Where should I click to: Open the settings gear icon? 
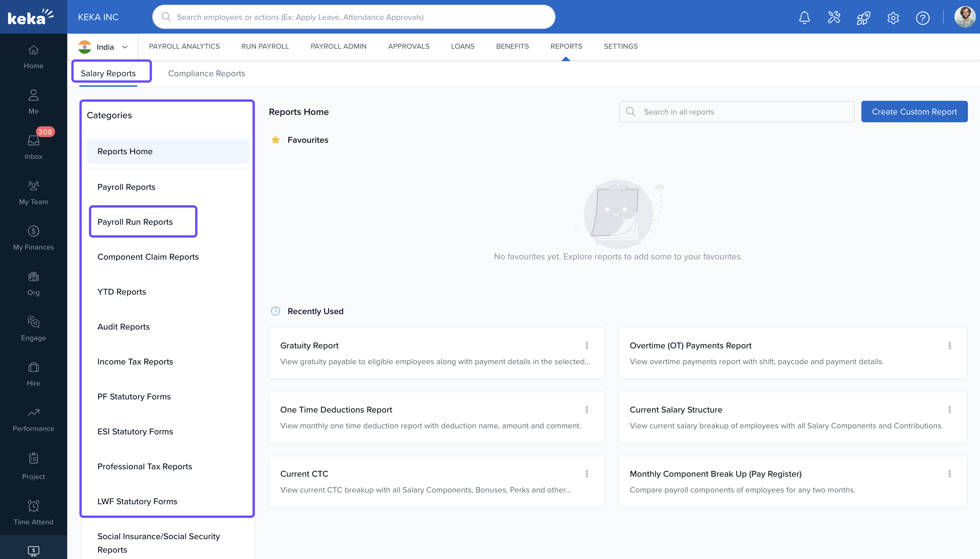(893, 18)
